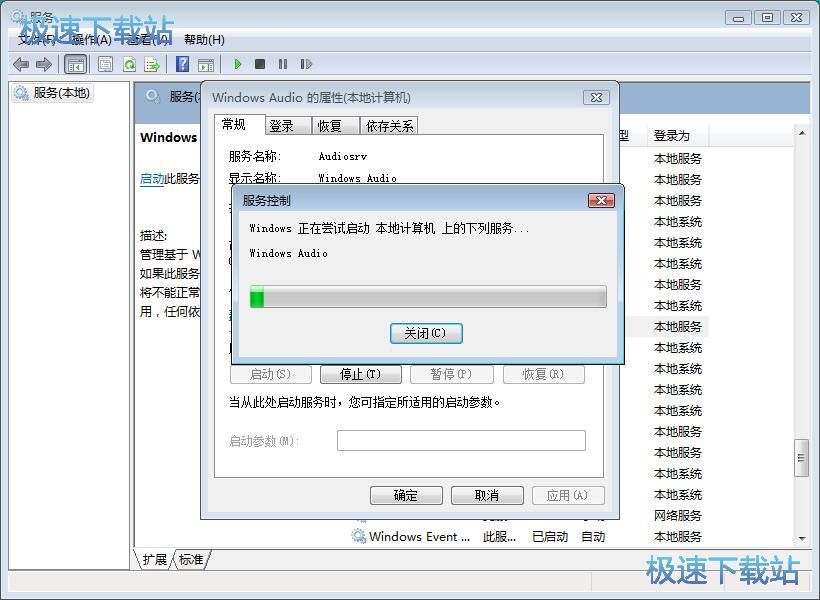Image resolution: width=820 pixels, height=600 pixels.
Task: Click the services list scroll up arrow
Action: tap(802, 133)
